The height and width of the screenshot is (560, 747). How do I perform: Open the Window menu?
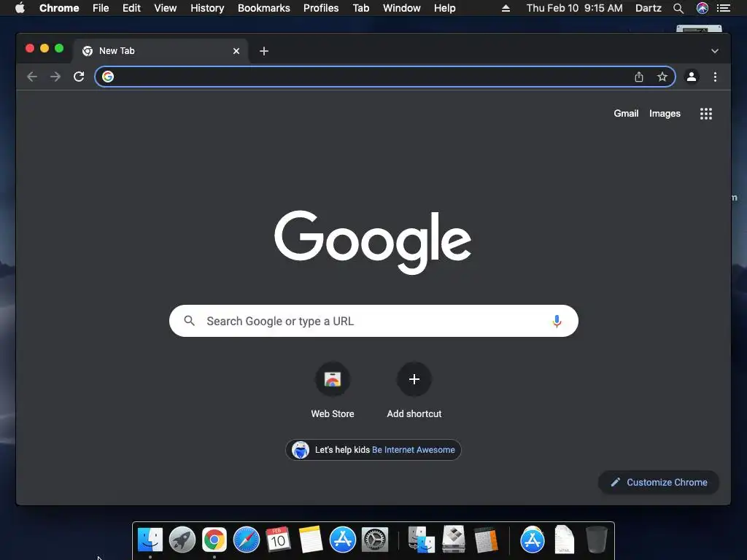click(x=402, y=8)
